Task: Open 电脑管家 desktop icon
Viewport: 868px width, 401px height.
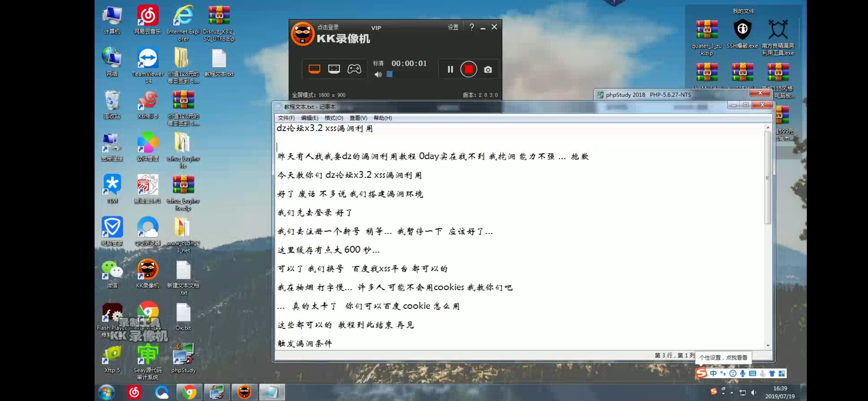Action: 112,232
